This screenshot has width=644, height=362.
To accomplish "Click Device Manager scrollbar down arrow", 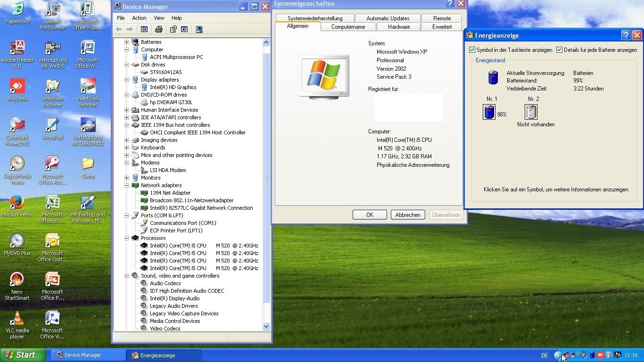I will [266, 326].
